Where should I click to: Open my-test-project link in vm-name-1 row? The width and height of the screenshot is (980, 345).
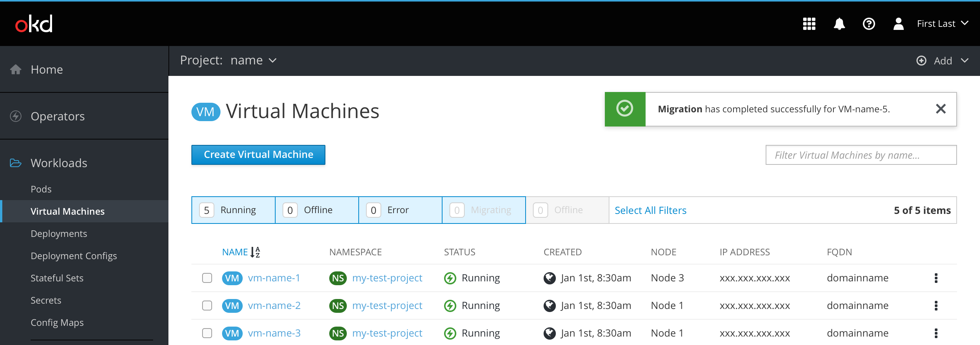pos(387,278)
